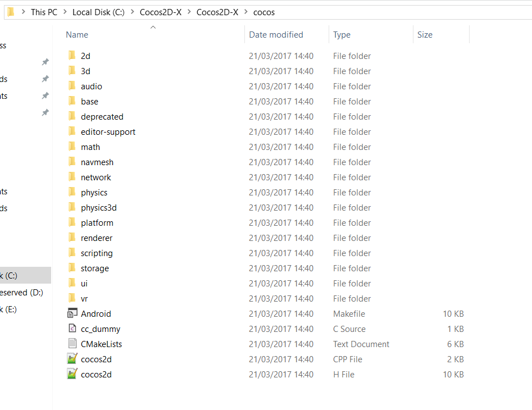Click the Text Document type cell
Image resolution: width=532 pixels, height=410 pixels.
(361, 344)
